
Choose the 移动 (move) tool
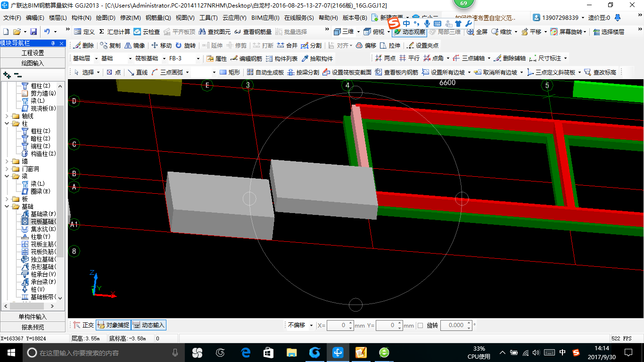[x=161, y=45]
